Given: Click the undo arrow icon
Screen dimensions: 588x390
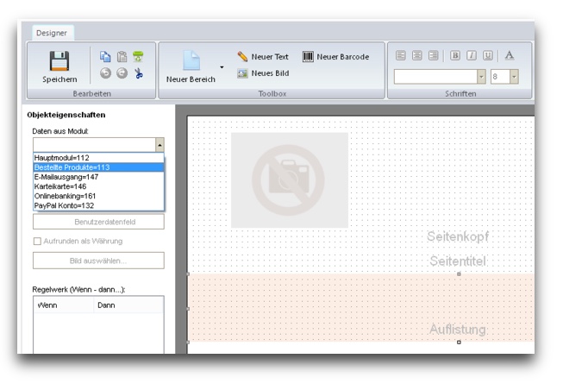Looking at the screenshot, I should click(x=105, y=72).
